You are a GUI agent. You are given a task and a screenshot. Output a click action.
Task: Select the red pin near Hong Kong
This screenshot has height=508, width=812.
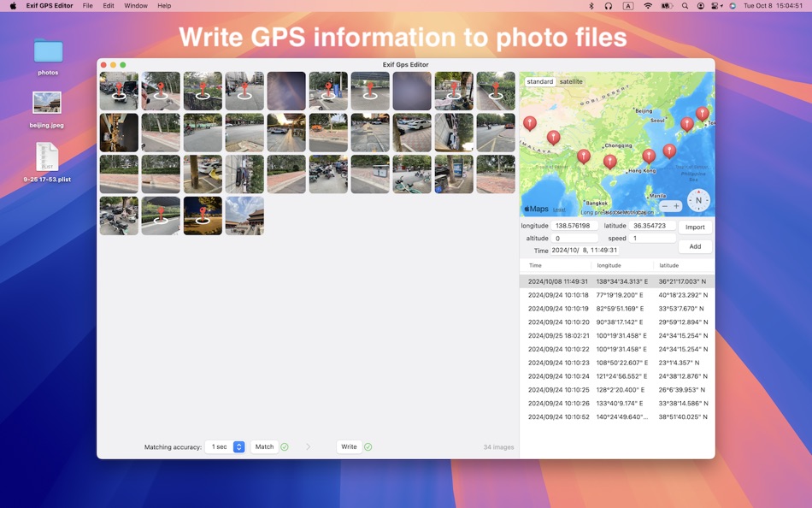click(x=650, y=156)
